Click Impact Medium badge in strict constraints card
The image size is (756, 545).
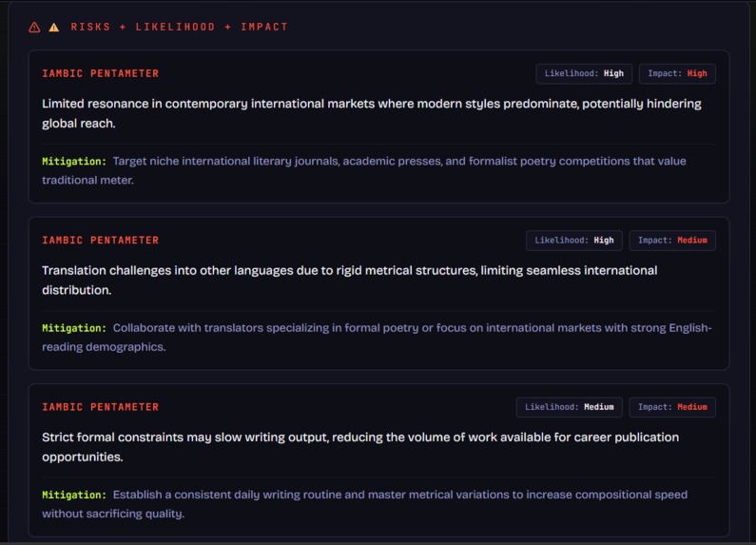(672, 407)
